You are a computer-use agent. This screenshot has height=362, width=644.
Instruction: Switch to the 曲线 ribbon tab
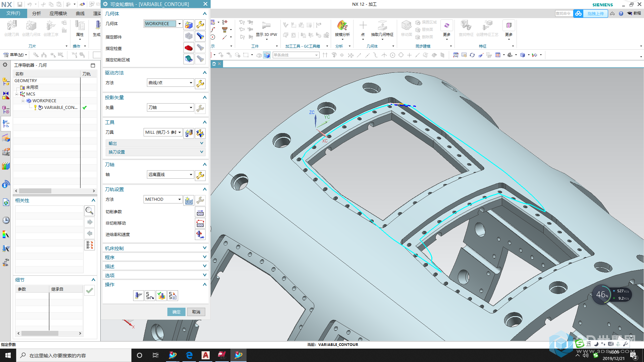pos(80,13)
